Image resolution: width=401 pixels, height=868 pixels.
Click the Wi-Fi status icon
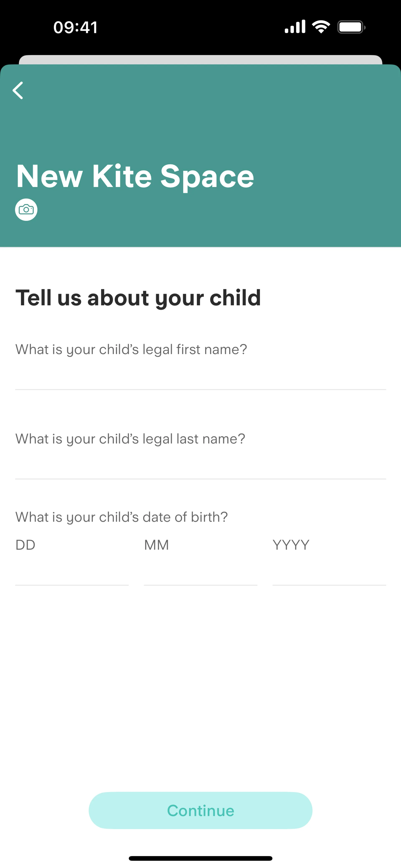click(321, 27)
